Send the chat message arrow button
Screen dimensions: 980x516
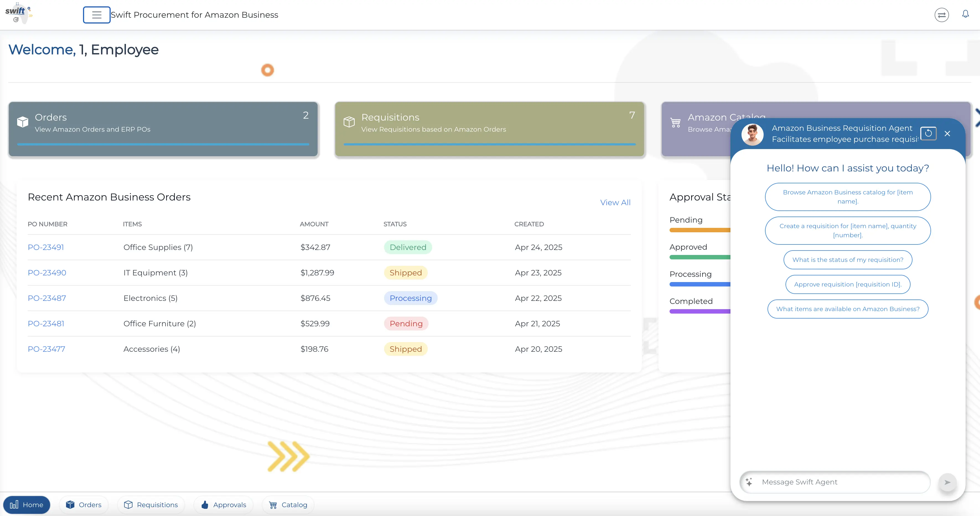tap(947, 482)
